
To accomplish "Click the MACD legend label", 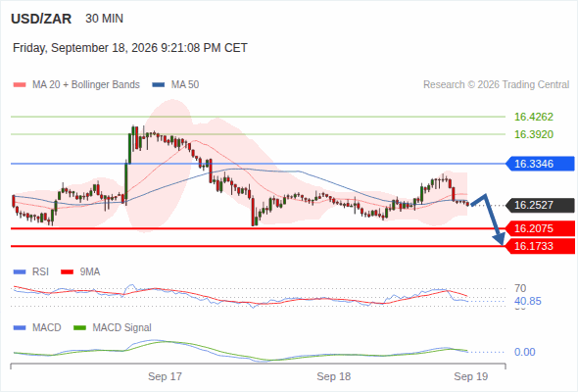I will click(47, 328).
